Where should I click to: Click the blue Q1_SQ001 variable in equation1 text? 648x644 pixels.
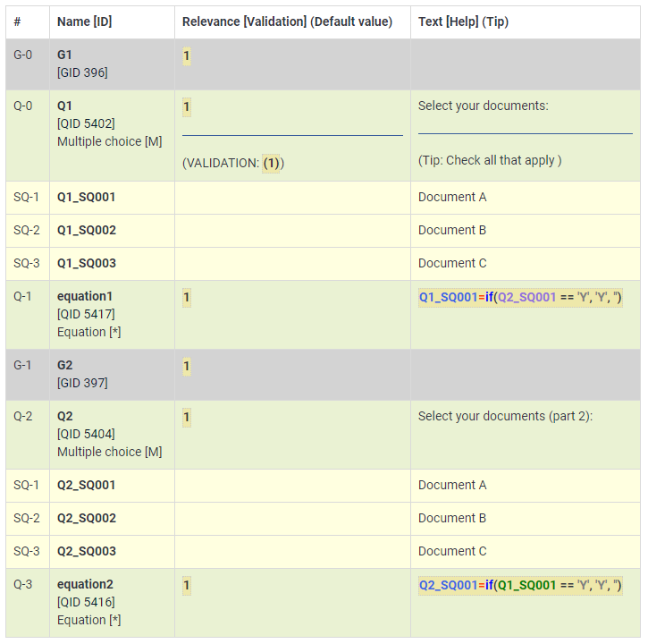pos(448,297)
